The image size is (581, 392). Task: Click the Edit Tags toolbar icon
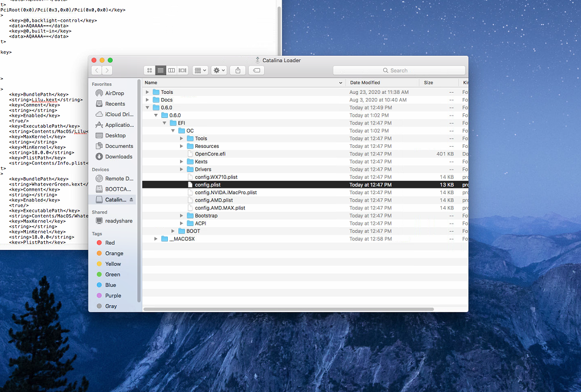click(255, 70)
